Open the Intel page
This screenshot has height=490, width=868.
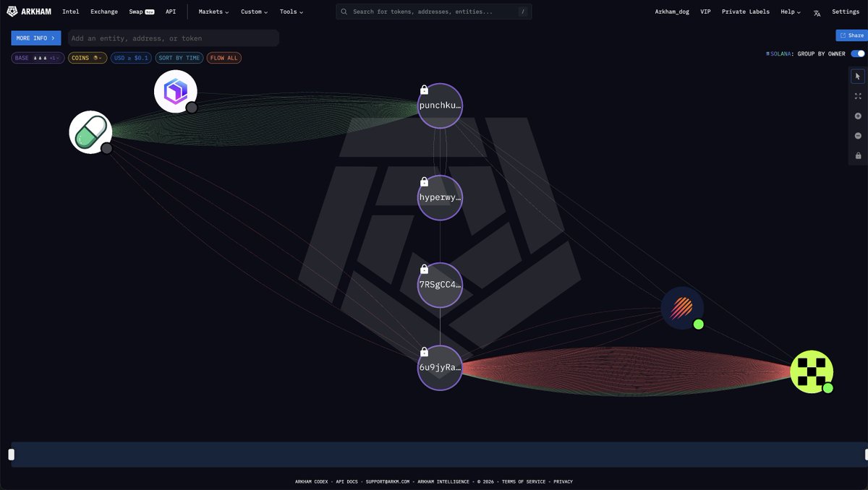coord(71,12)
